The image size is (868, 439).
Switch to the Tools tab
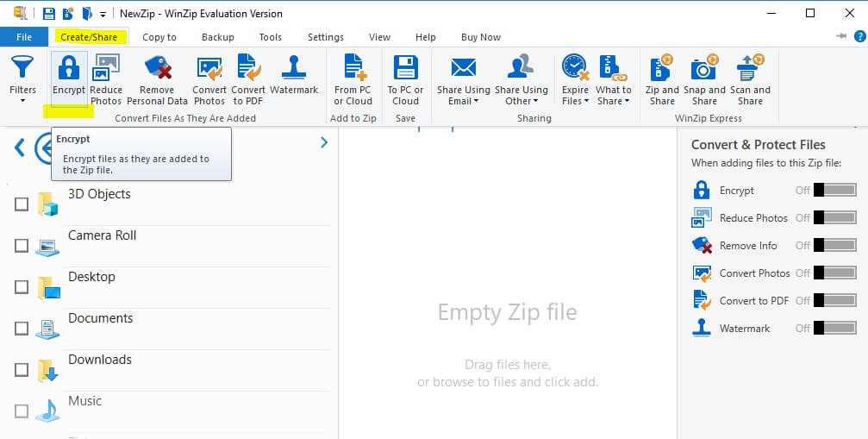(x=270, y=37)
